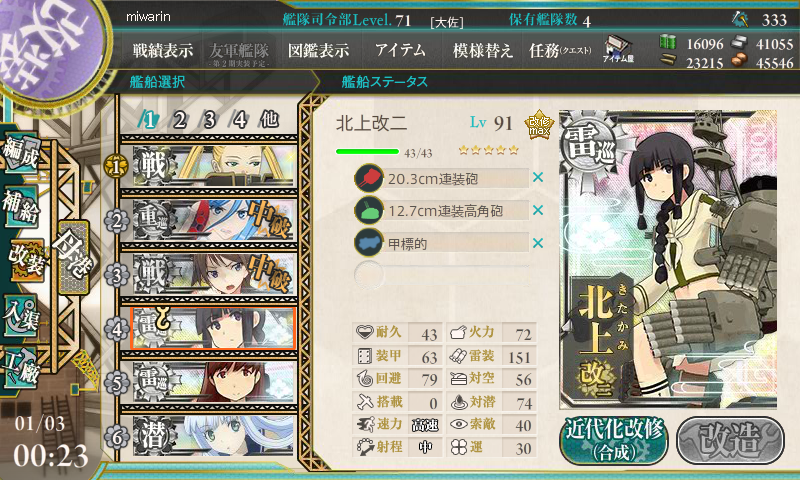Remove 20.3cm連装砲 equipment with X

tap(538, 178)
